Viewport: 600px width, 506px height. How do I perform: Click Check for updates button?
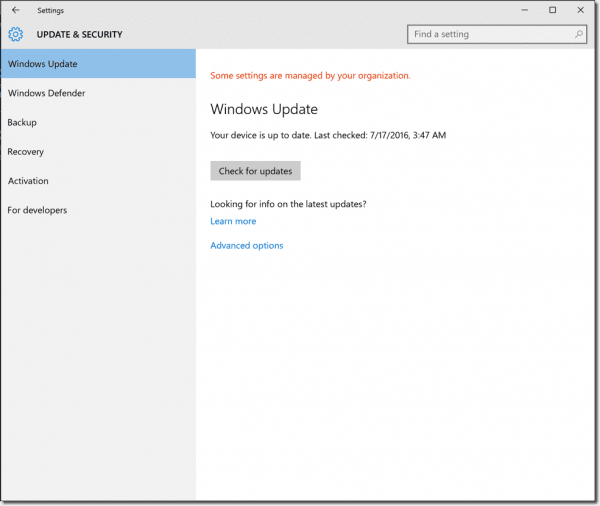[255, 171]
